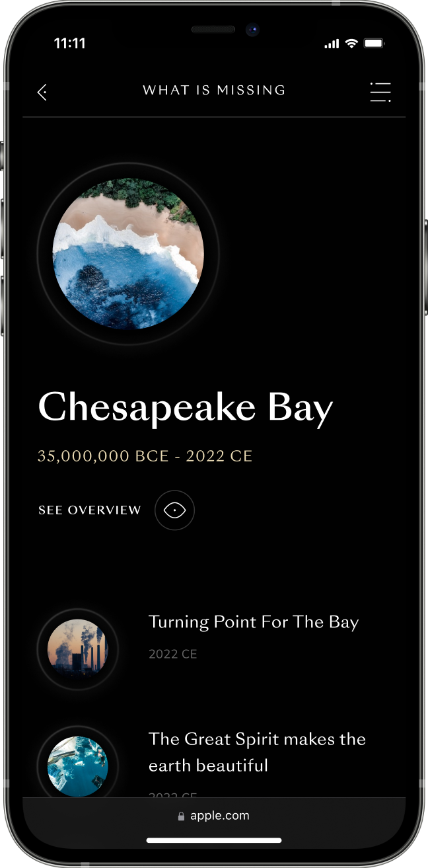This screenshot has height=868, width=428.
Task: Tap the WHAT IS MISSING header title
Action: [214, 90]
